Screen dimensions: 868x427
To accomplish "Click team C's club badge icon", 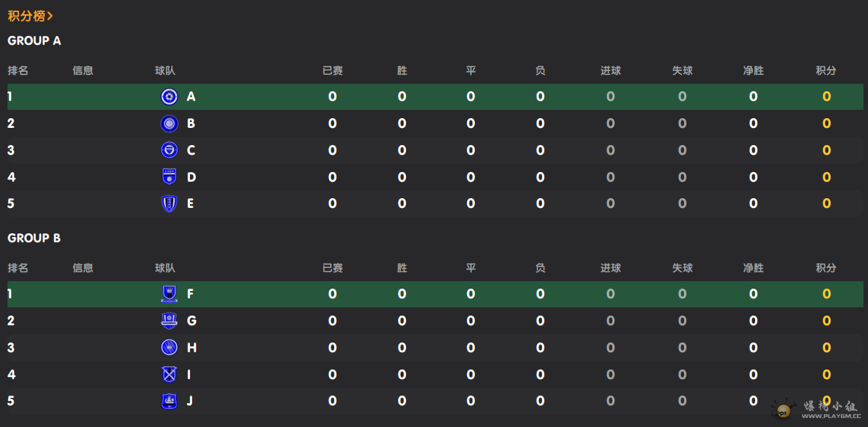I will pos(170,150).
